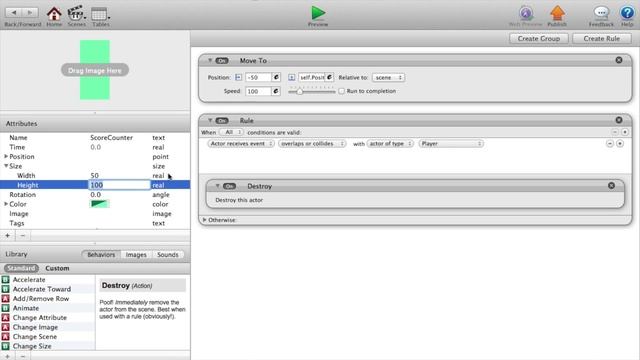Remove the Rule behavior with X
The image size is (640, 360).
point(619,120)
